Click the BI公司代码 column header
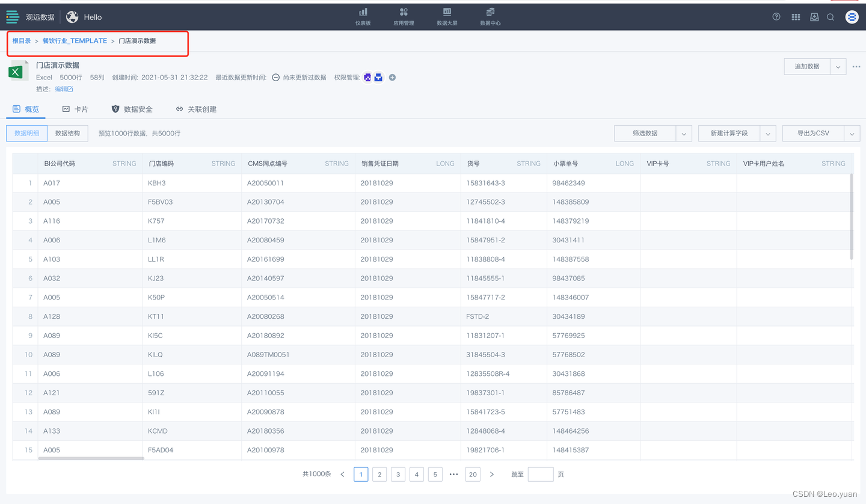This screenshot has width=866, height=504. (x=90, y=164)
